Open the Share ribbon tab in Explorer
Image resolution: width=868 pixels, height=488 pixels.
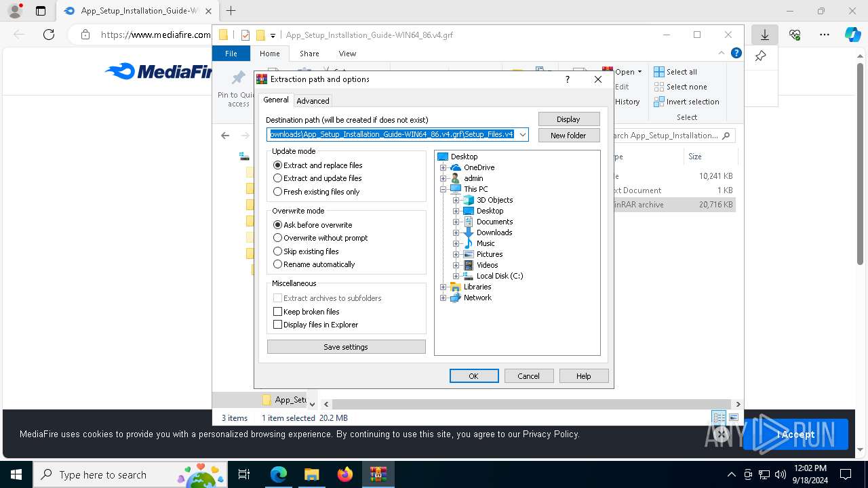coord(309,54)
